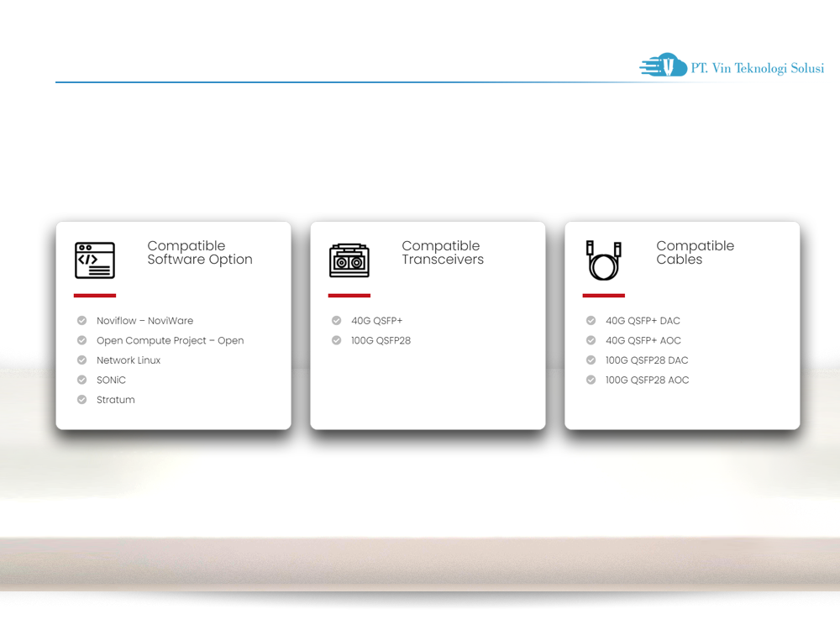The height and width of the screenshot is (630, 840).
Task: Click checkmark icon beside Noviflow – NoviWare
Action: 82,320
